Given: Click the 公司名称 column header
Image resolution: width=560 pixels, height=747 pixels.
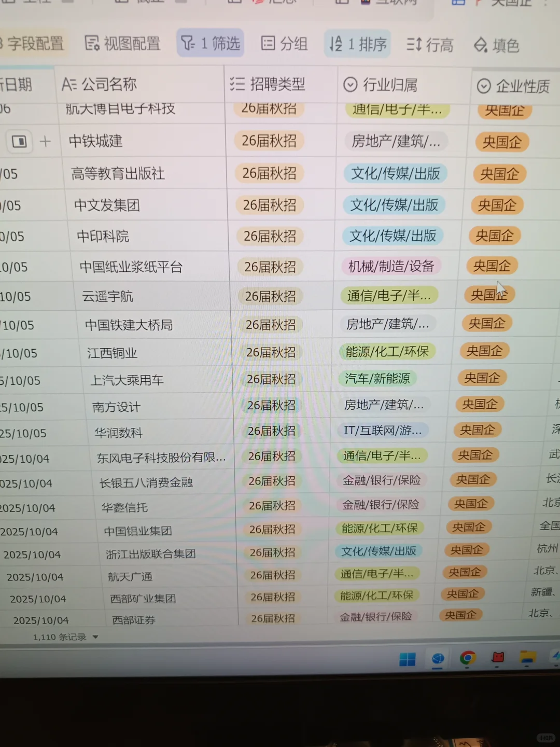Looking at the screenshot, I should [140, 84].
